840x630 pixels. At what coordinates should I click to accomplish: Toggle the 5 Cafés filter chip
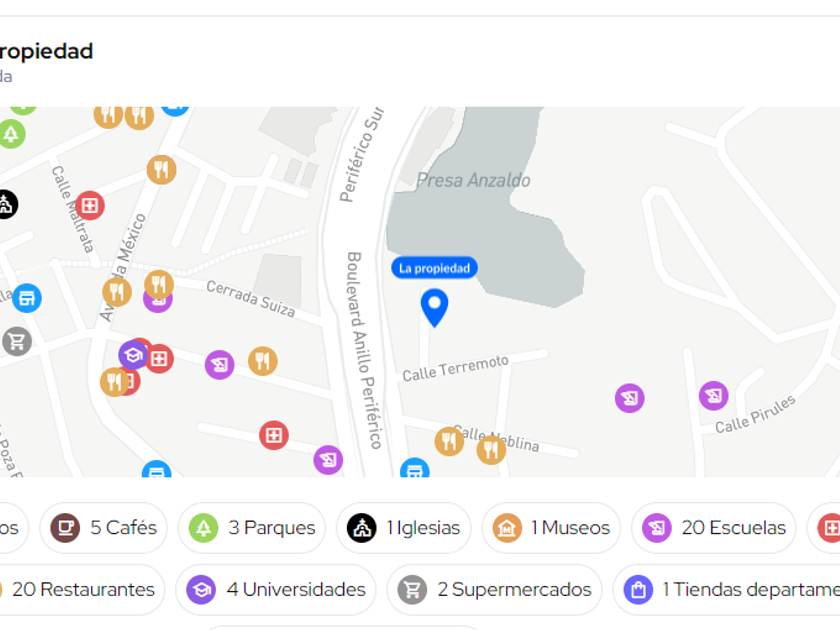[x=104, y=528]
